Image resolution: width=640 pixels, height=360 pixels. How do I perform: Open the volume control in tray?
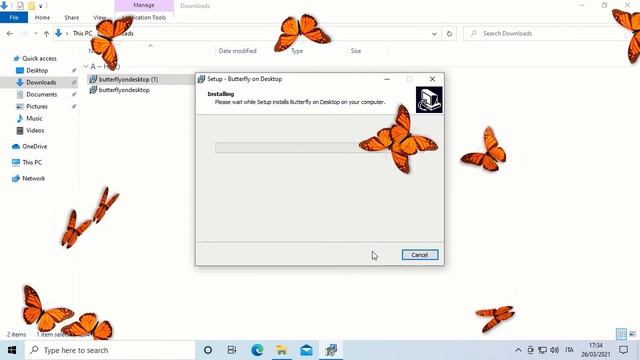554,350
